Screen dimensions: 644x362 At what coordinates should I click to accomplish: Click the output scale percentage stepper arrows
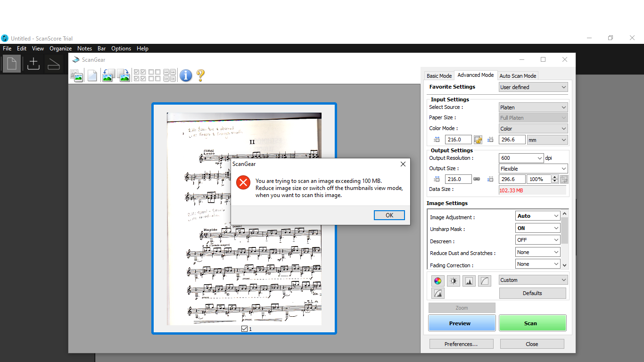point(554,179)
